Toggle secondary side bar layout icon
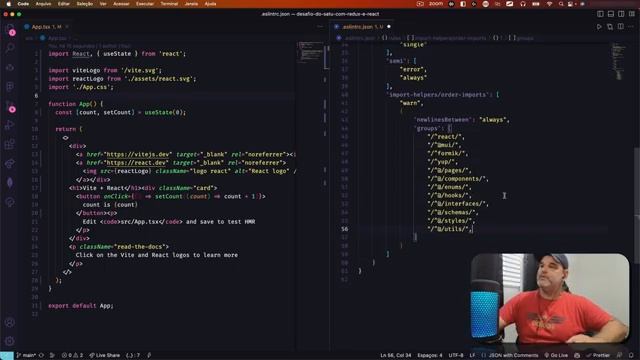This screenshot has height=360, width=640. pyautogui.click(x=621, y=14)
